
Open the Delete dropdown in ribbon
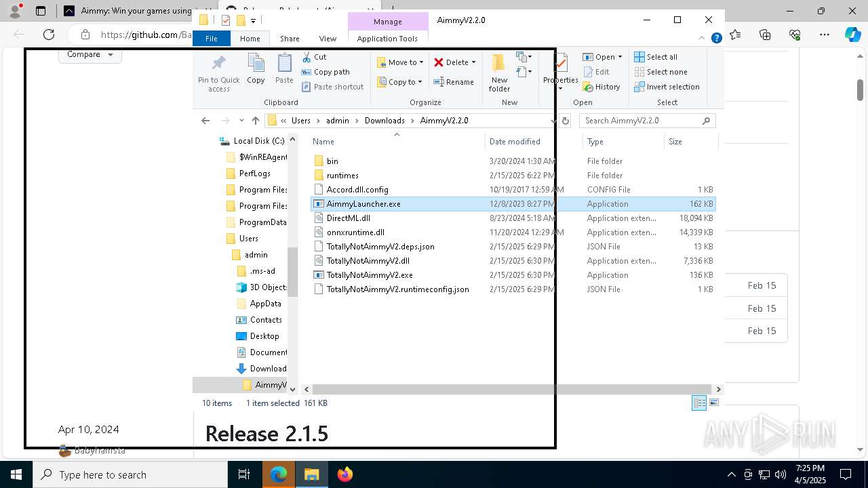click(454, 62)
